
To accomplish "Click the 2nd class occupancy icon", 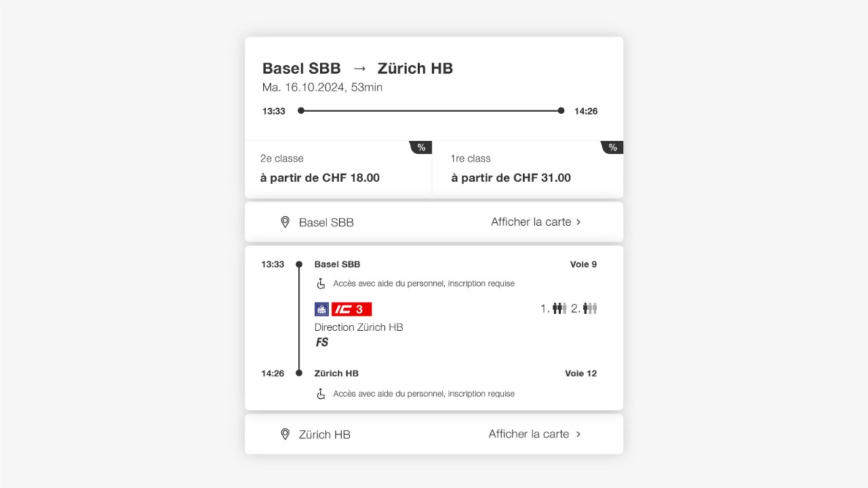I will coord(590,308).
